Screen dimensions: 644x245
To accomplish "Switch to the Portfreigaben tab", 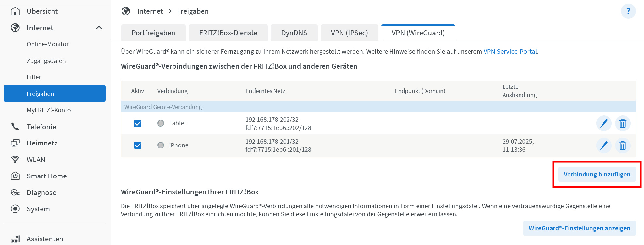I will click(x=153, y=33).
